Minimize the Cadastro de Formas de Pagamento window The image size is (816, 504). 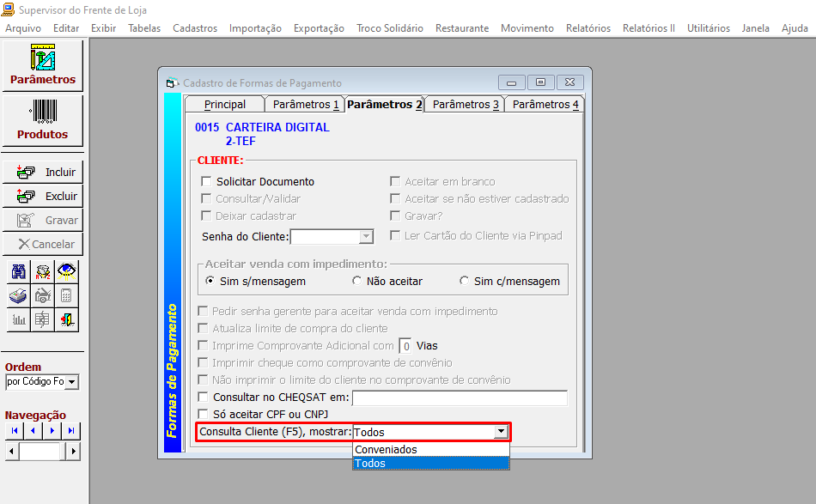click(511, 82)
